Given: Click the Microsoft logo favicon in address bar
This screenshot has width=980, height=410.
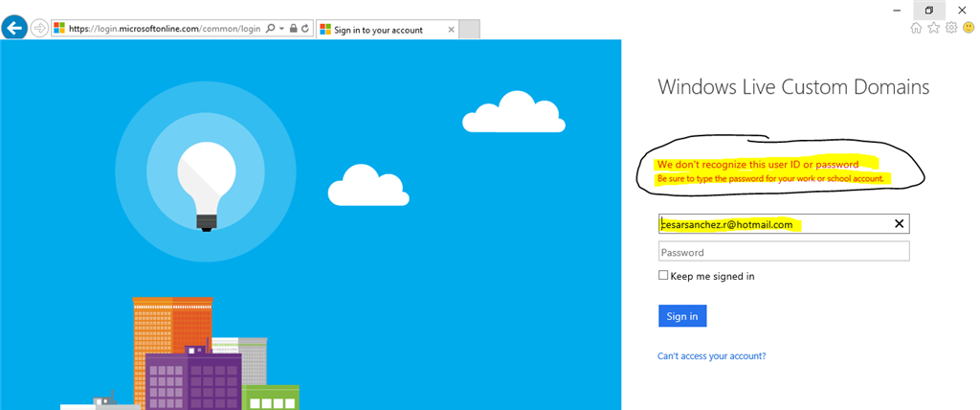Looking at the screenshot, I should coord(59,28).
